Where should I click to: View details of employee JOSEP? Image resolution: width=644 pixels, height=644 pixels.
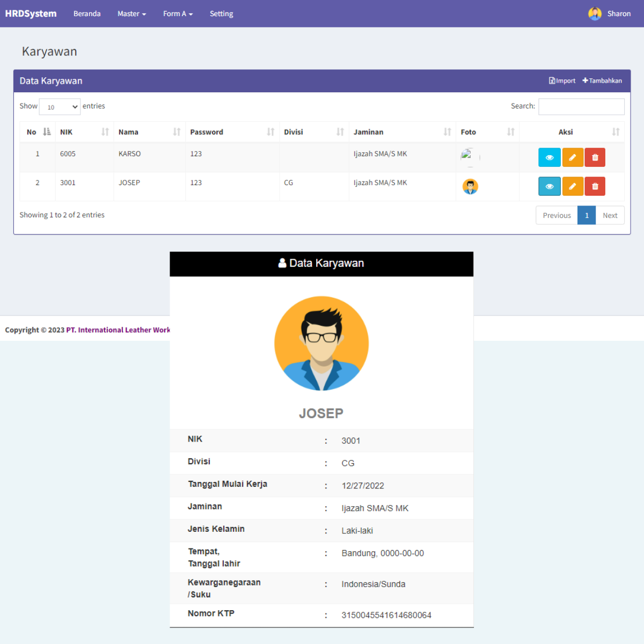[x=550, y=186]
